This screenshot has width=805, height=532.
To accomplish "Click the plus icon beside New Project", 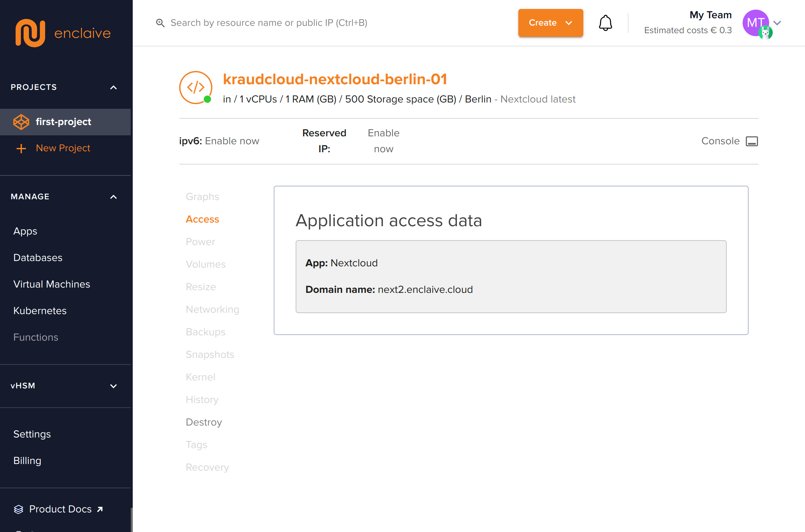I will [x=21, y=148].
